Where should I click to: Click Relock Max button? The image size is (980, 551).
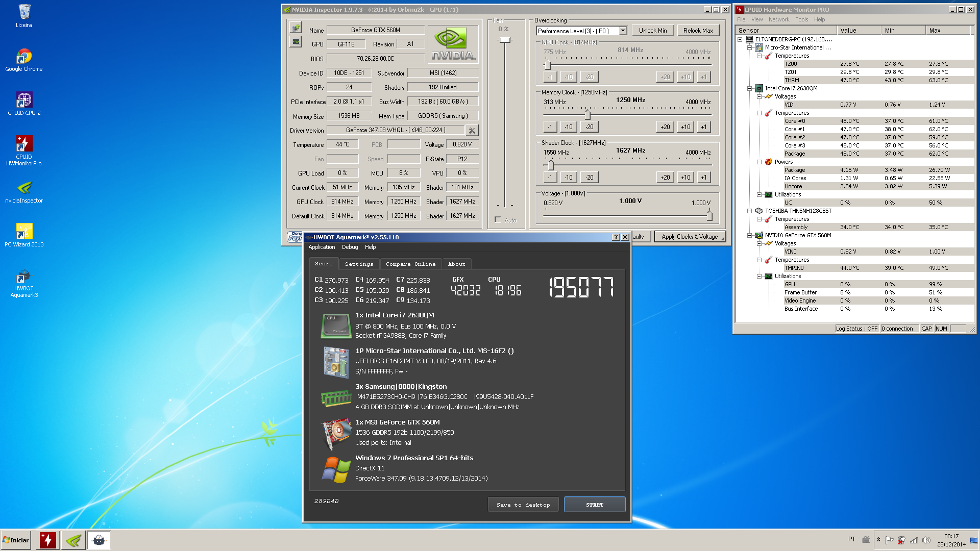(698, 31)
